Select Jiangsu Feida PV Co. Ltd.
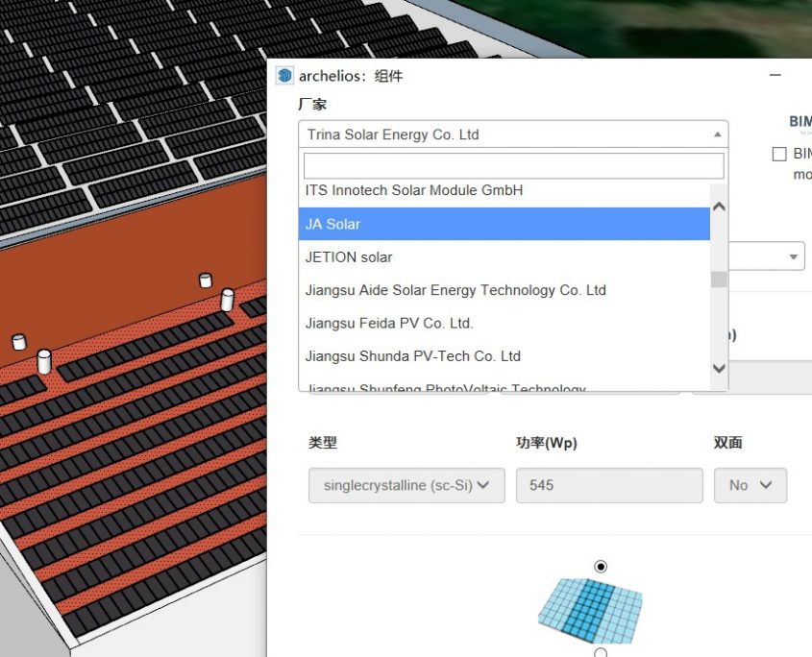812x657 pixels. coord(504,323)
